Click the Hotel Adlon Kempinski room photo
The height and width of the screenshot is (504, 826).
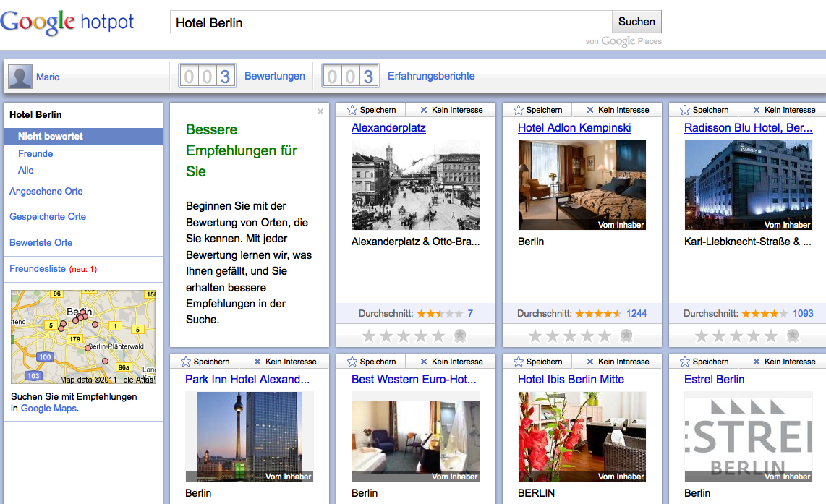582,185
